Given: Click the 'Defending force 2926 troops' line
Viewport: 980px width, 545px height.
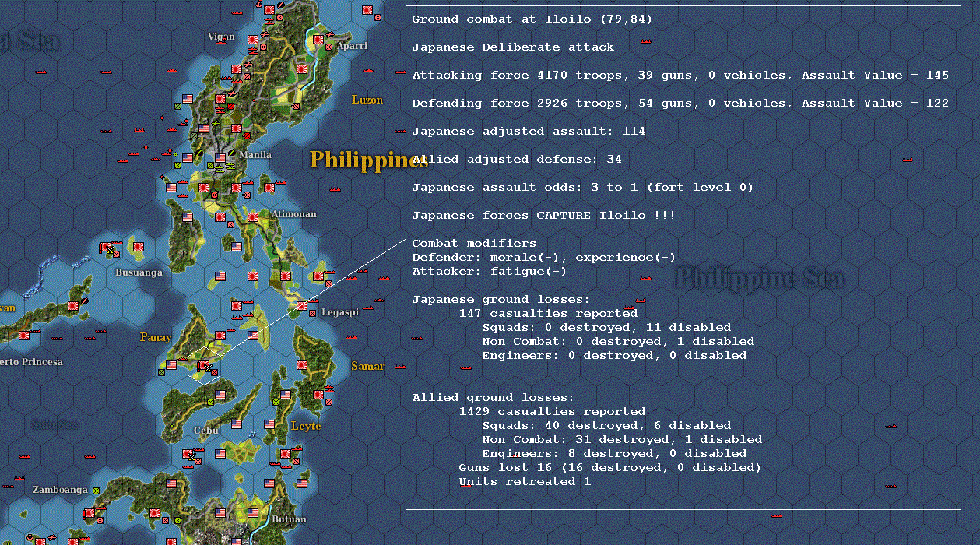Looking at the screenshot, I should click(680, 104).
